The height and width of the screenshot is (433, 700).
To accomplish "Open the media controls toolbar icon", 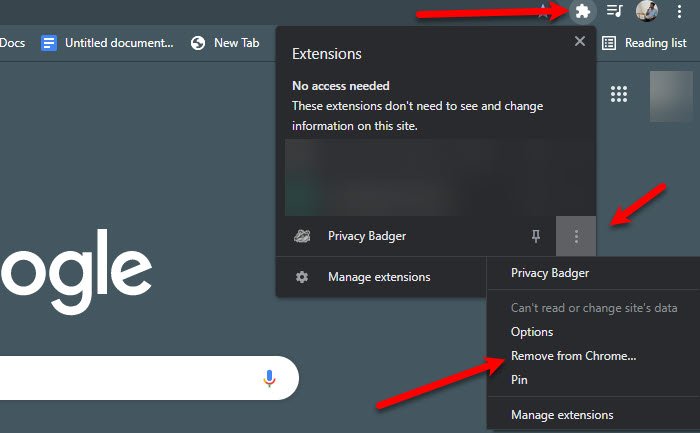I will point(614,11).
